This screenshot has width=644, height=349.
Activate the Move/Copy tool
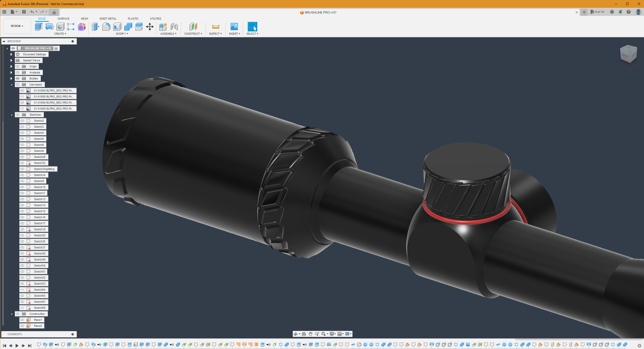tap(150, 26)
